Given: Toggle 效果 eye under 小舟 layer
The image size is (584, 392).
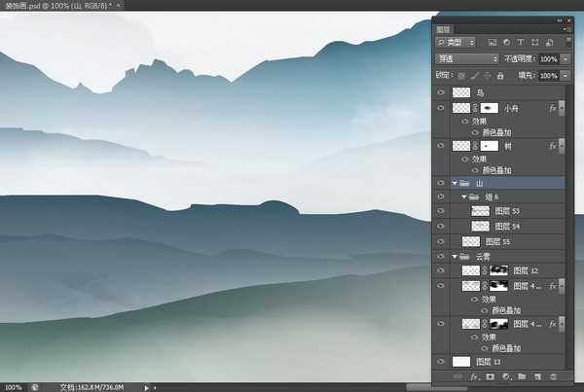Looking at the screenshot, I should point(465,122).
